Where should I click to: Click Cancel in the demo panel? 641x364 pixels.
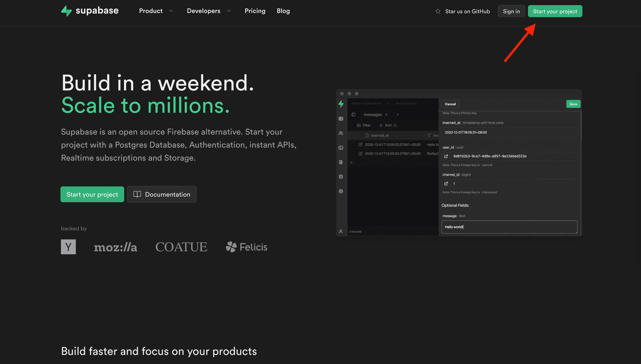(450, 104)
